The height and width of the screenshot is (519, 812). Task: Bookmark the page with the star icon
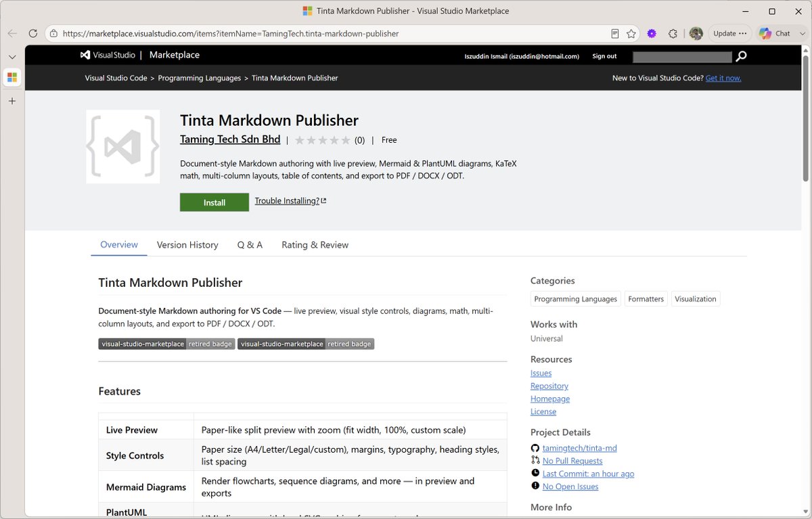(631, 33)
